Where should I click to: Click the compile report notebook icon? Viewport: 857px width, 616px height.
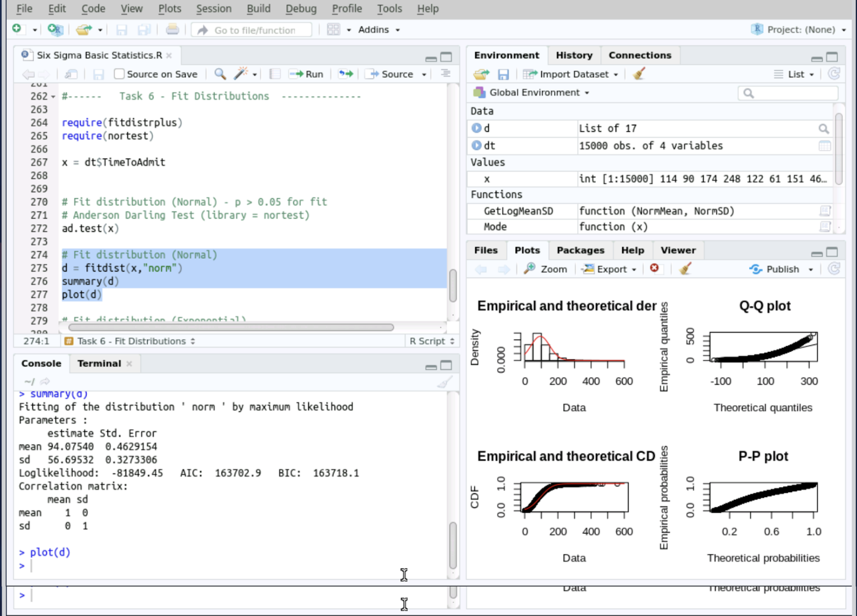(275, 74)
